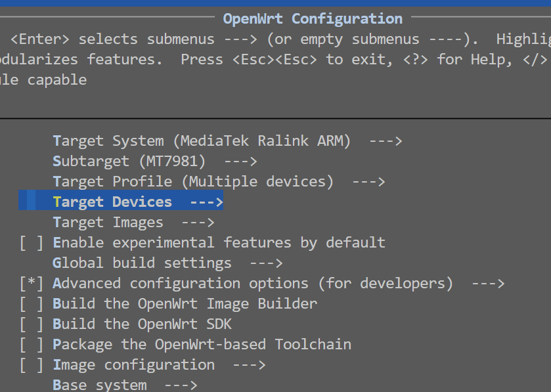
Task: Click the arrow after Advanced configuration options
Action: click(488, 284)
